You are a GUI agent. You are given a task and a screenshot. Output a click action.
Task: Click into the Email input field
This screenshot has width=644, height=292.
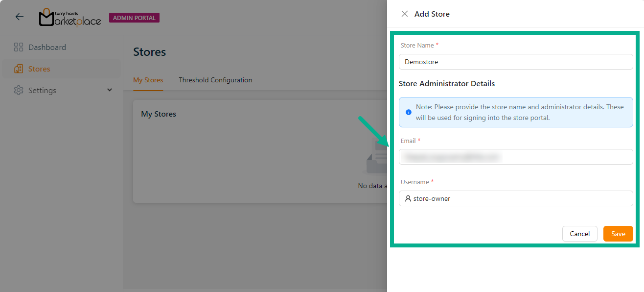516,157
